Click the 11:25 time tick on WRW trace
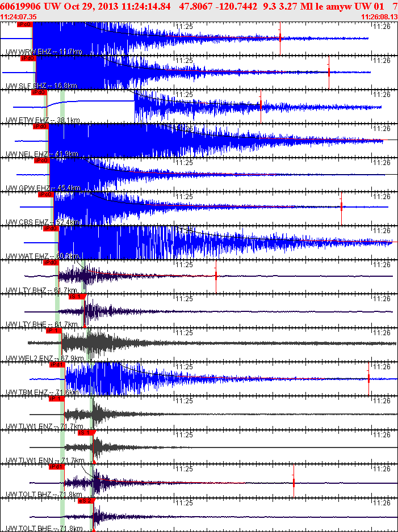 (x=185, y=27)
